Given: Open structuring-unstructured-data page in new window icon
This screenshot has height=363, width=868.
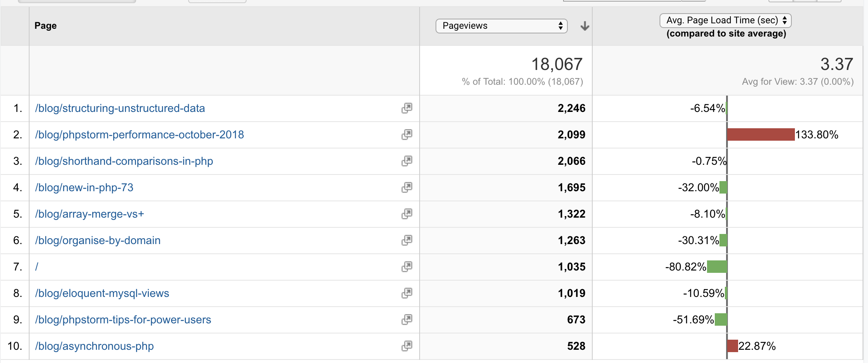Looking at the screenshot, I should coord(407,108).
